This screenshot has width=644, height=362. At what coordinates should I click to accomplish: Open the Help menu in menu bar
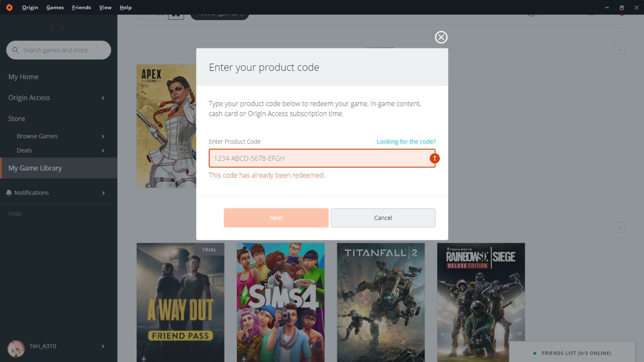click(126, 7)
